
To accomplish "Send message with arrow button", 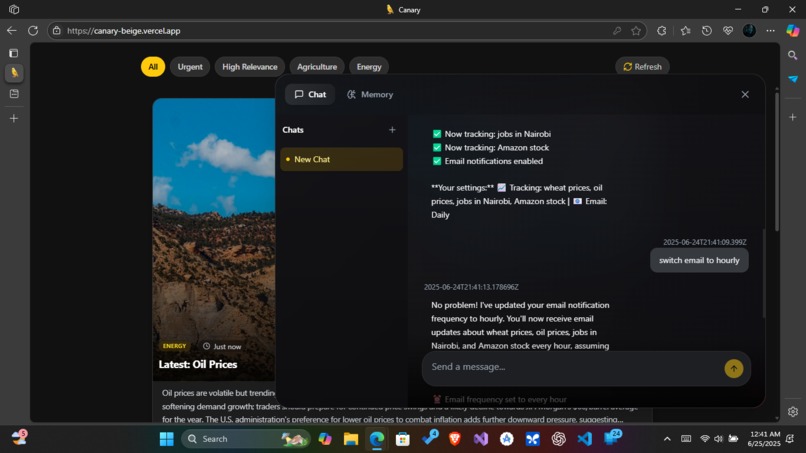I will click(734, 368).
